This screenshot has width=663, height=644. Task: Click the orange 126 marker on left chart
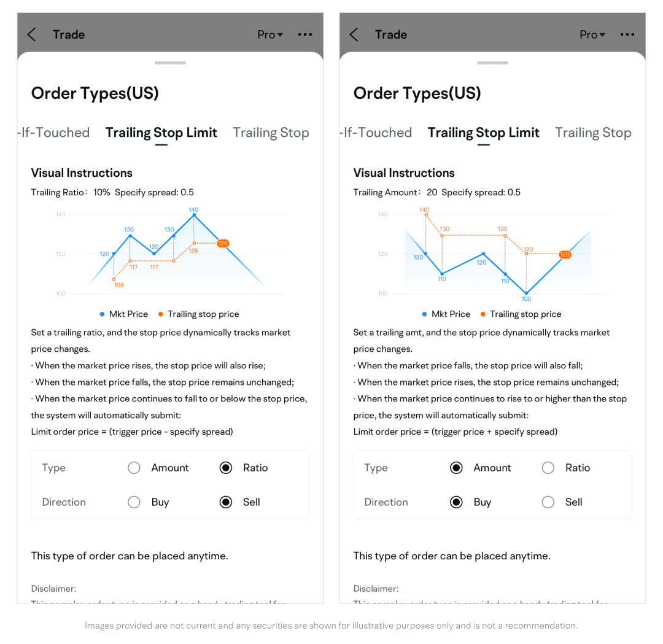(223, 243)
